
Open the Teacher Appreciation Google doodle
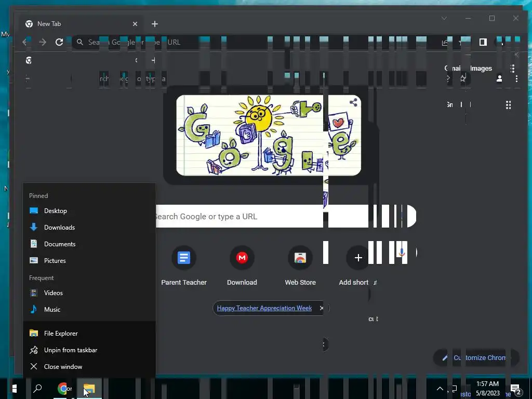pos(269,135)
